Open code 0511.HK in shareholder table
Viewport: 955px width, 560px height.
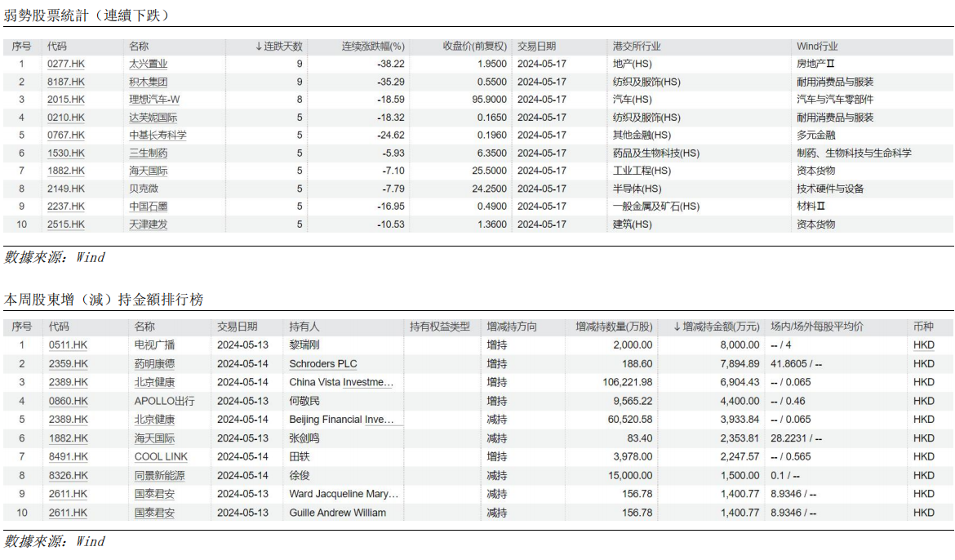[x=69, y=344]
